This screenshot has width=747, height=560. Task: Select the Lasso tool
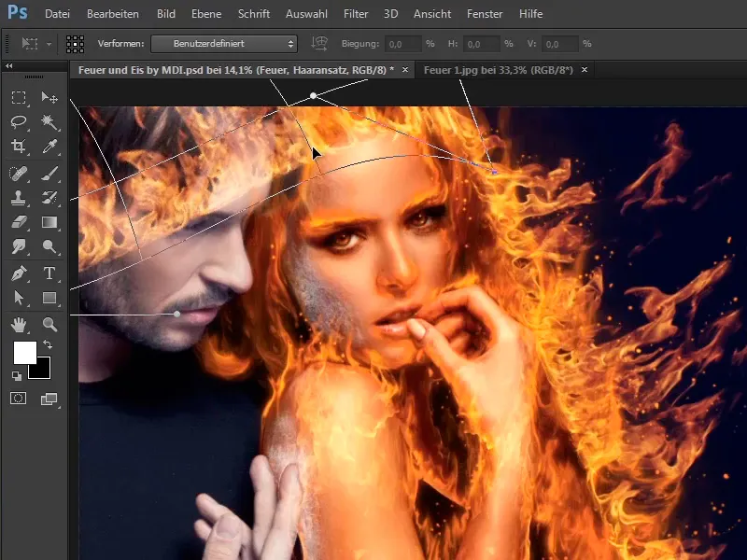19,122
